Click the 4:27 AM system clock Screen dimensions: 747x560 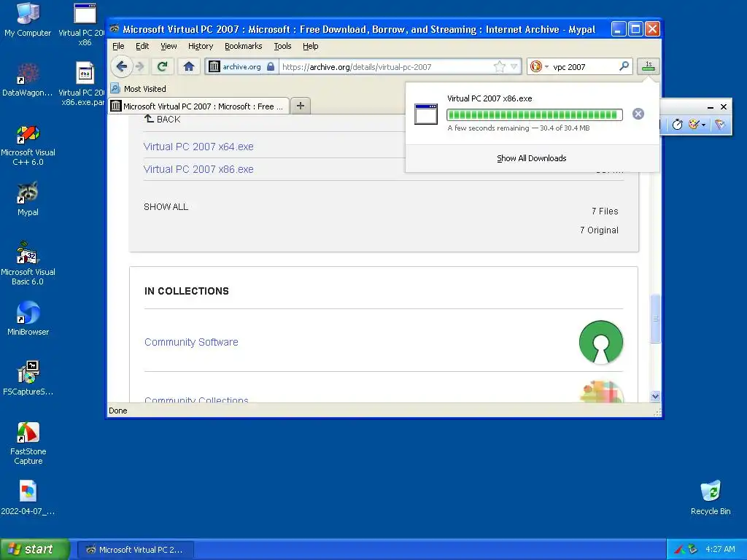720,549
